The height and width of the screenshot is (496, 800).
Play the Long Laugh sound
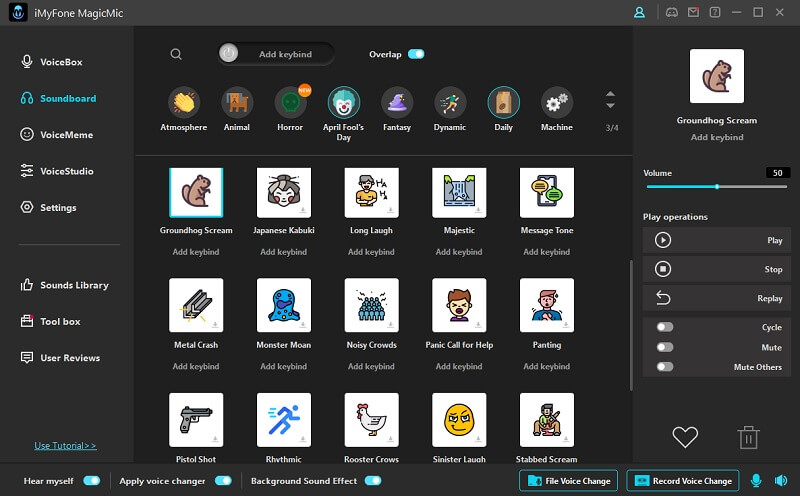coord(371,192)
